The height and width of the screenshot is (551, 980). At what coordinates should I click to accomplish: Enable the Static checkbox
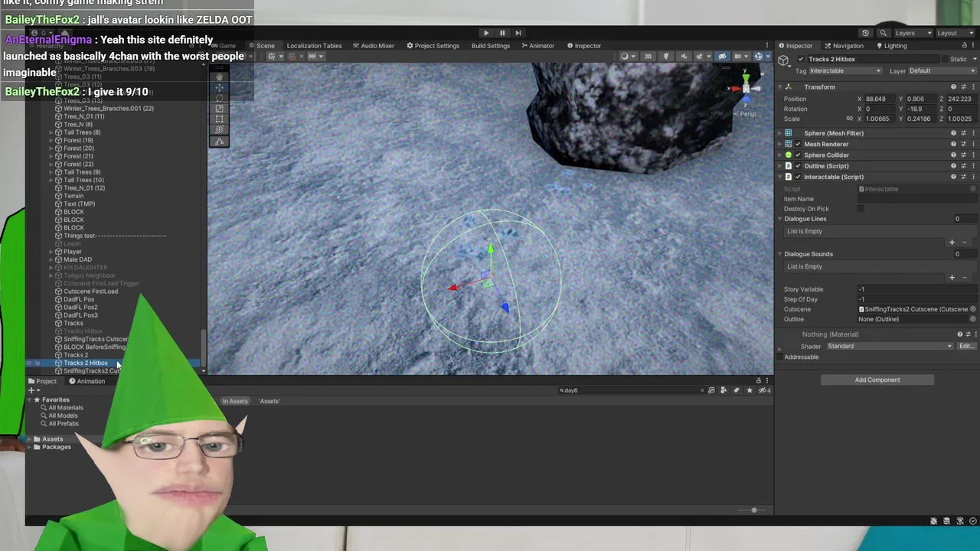[x=944, y=59]
